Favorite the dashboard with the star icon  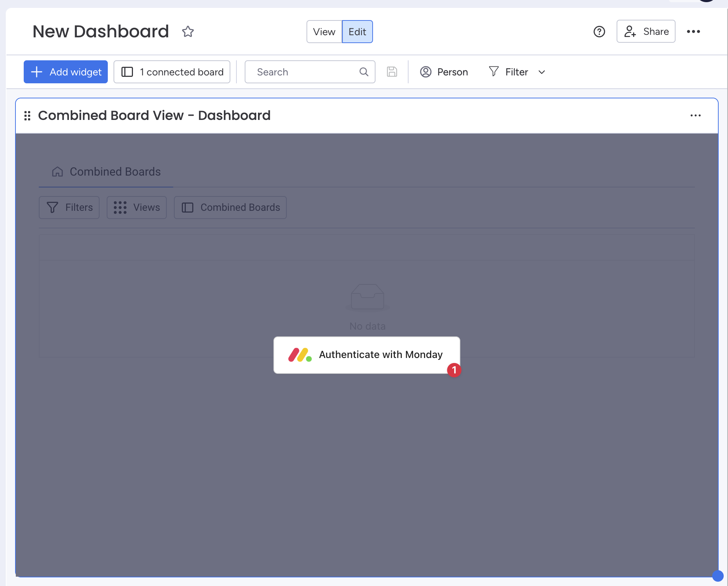[x=188, y=32]
